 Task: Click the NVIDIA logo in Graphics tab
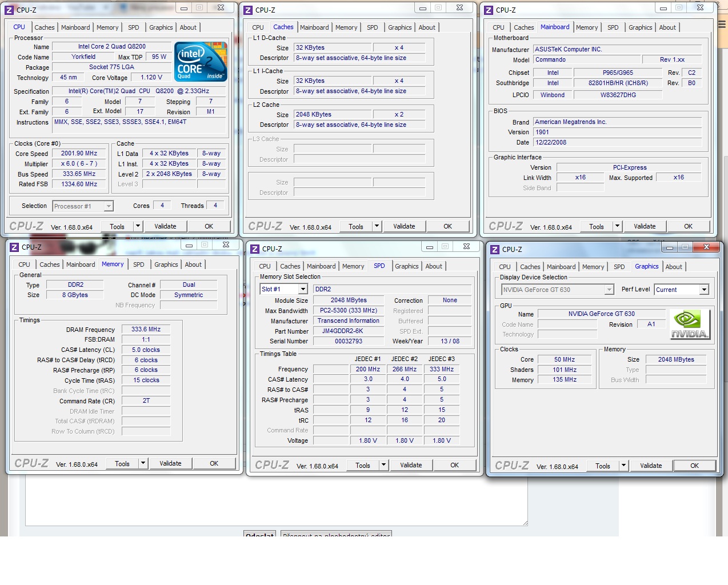689,324
